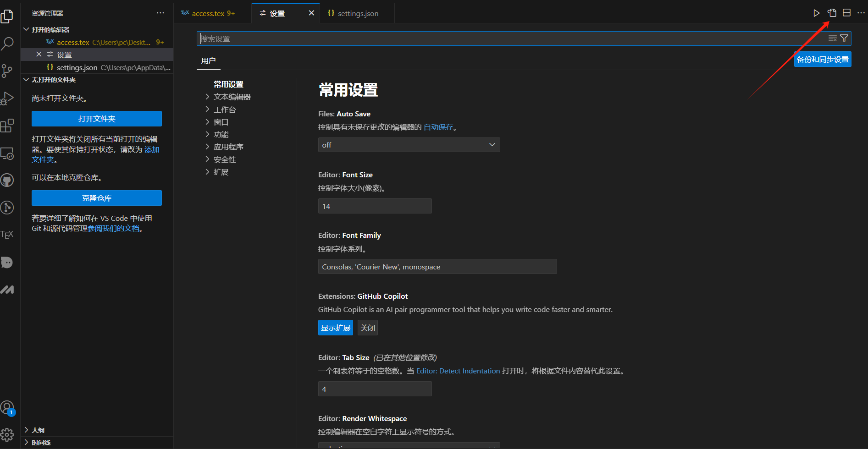
Task: Open the Explorer view in the activity bar
Action: coord(7,16)
